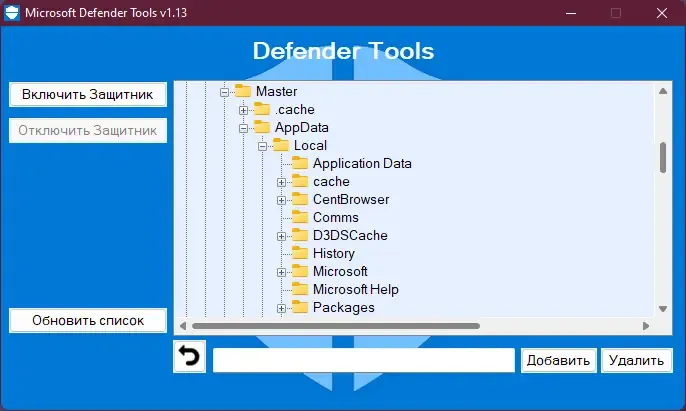Close the Defender Tools window
Image resolution: width=686 pixels, height=411 pixels.
point(662,13)
